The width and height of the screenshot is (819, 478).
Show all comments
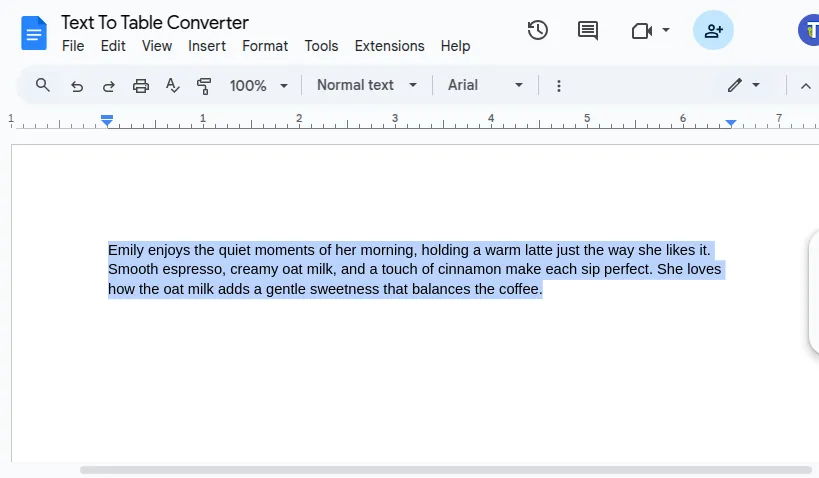click(588, 30)
